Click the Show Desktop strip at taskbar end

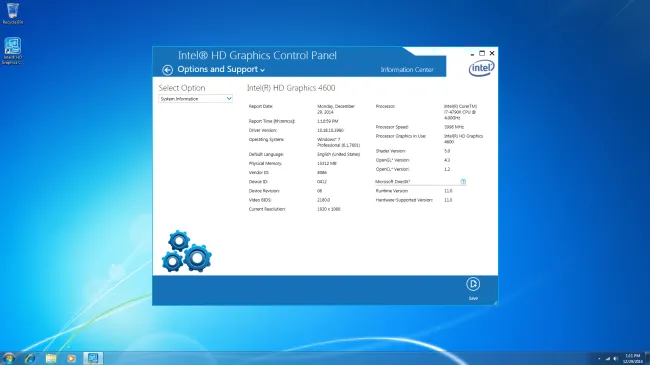[648, 358]
